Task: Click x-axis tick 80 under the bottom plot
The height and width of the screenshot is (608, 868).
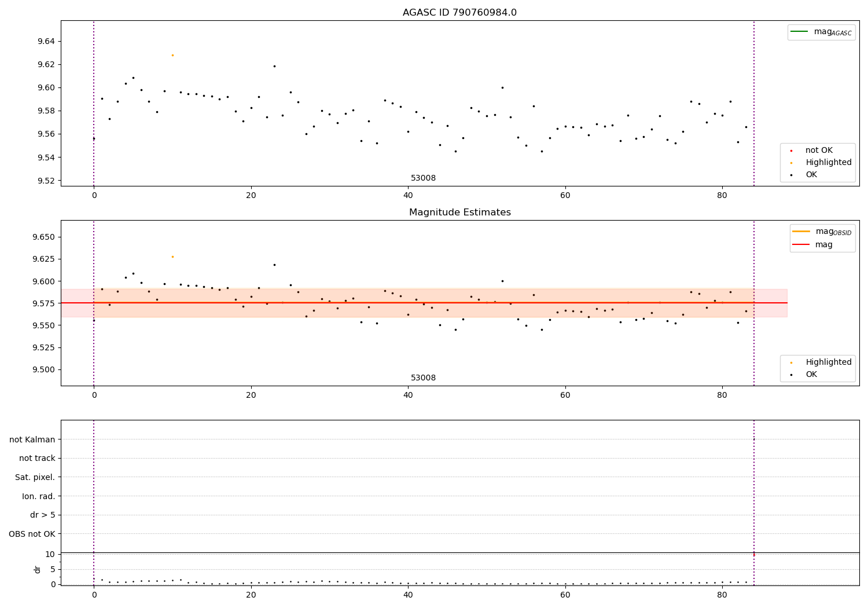Action: coord(722,595)
